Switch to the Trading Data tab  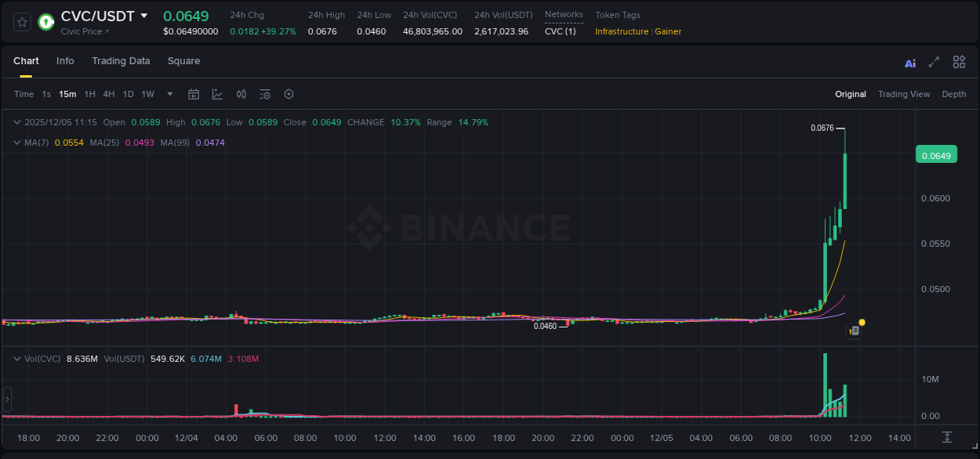121,61
